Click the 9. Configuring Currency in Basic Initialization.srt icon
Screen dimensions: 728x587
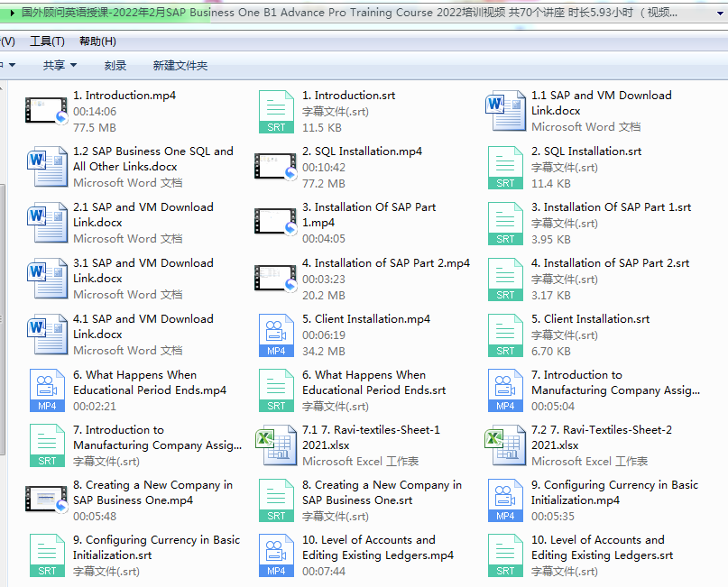pyautogui.click(x=47, y=555)
